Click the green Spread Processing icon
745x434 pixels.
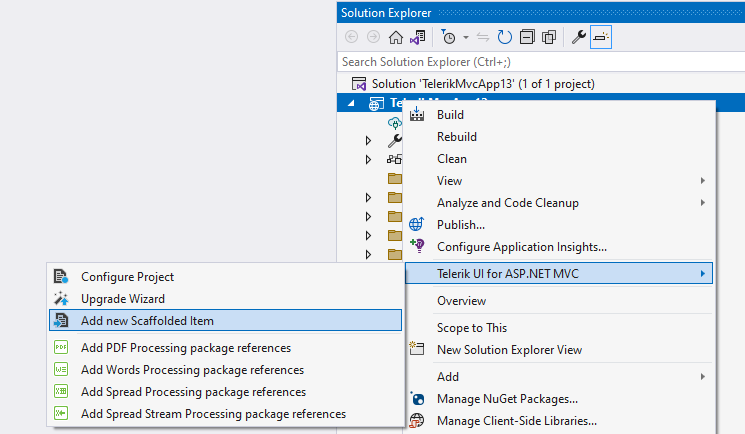pos(61,391)
